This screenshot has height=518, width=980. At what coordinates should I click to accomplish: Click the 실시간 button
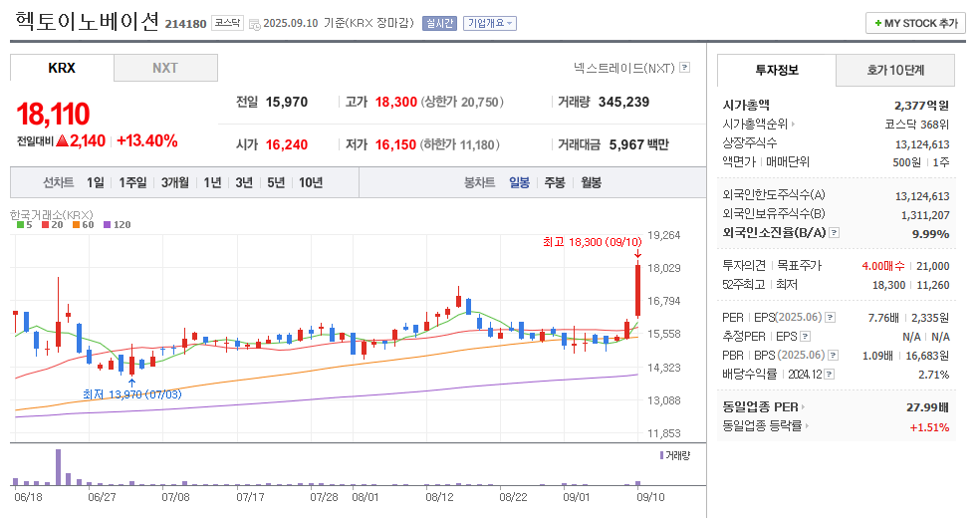439,23
